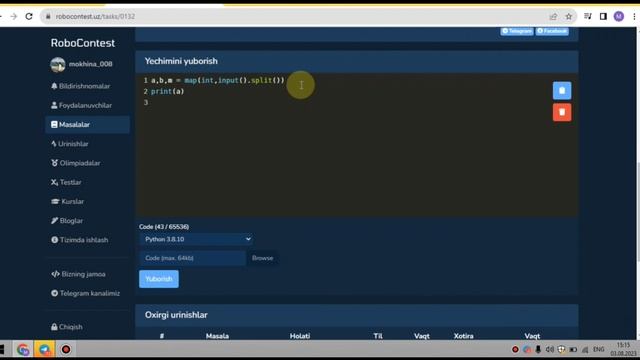This screenshot has height=360, width=640.
Task: Bookmark this page with the star icon
Action: click(569, 16)
